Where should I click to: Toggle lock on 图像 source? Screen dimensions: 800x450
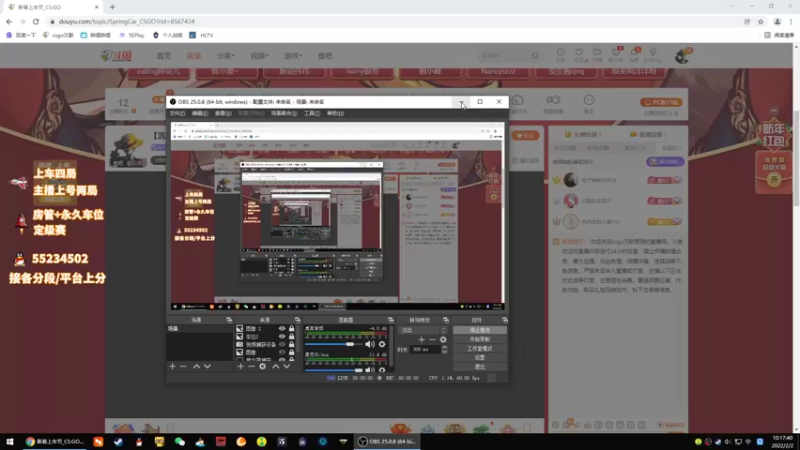[x=291, y=352]
